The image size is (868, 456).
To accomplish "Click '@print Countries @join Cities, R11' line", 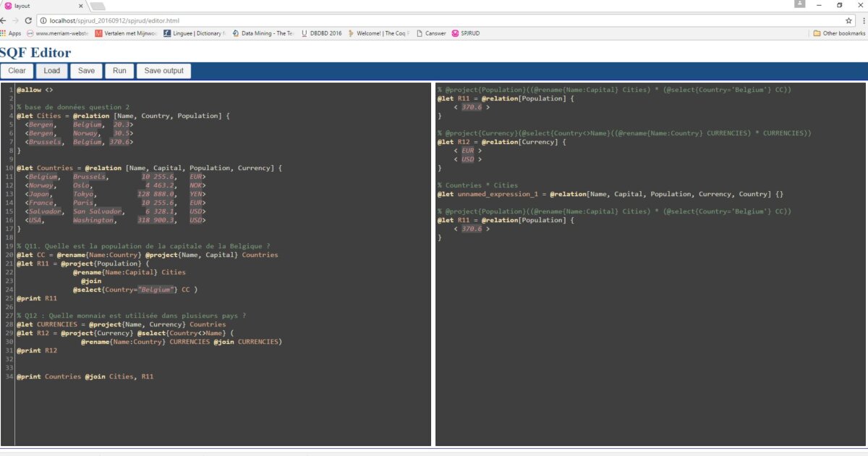I will 85,376.
